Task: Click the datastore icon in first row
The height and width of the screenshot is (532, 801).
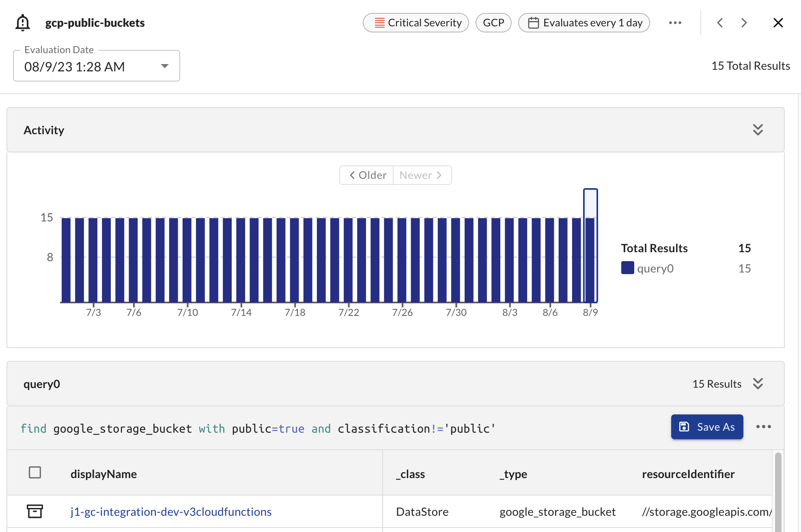Action: click(x=35, y=511)
